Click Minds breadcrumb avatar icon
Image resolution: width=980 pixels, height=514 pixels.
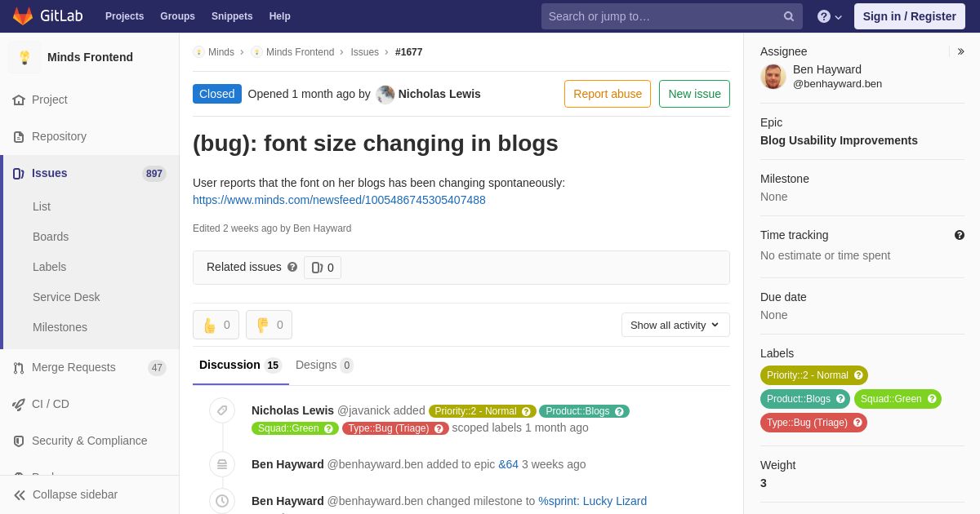(198, 52)
